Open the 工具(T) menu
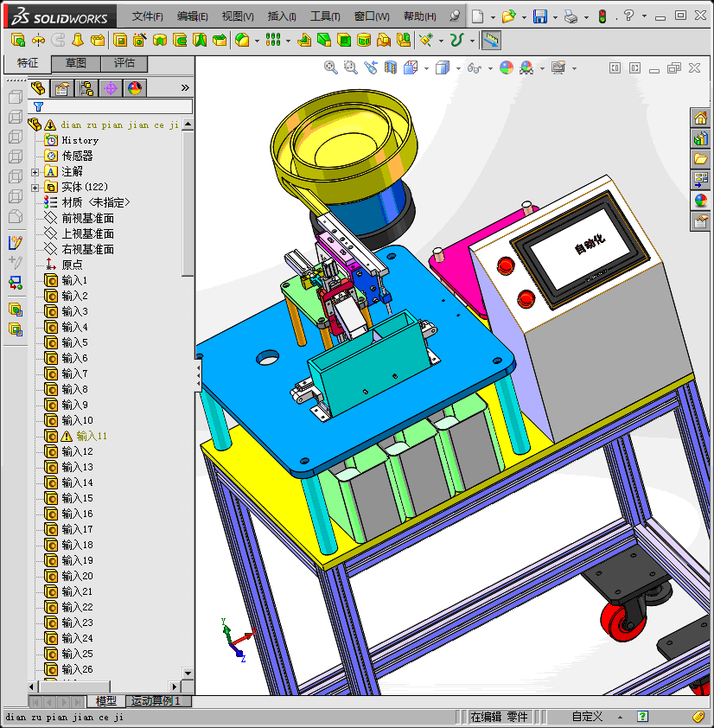Image resolution: width=714 pixels, height=728 pixels. (x=325, y=16)
